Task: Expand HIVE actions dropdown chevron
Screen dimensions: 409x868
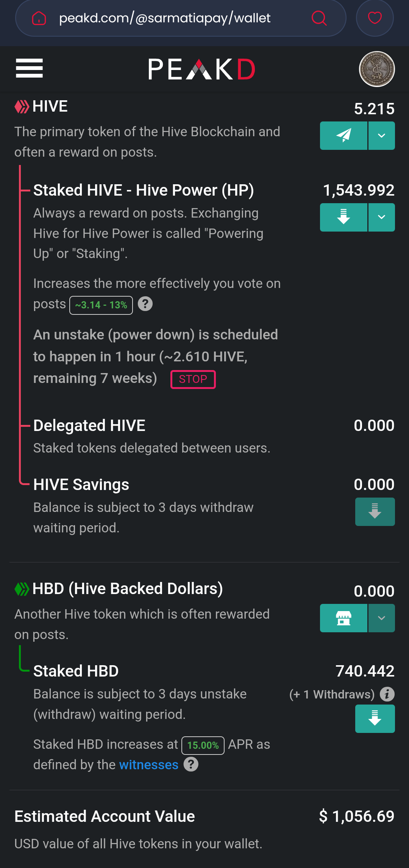Action: tap(382, 135)
